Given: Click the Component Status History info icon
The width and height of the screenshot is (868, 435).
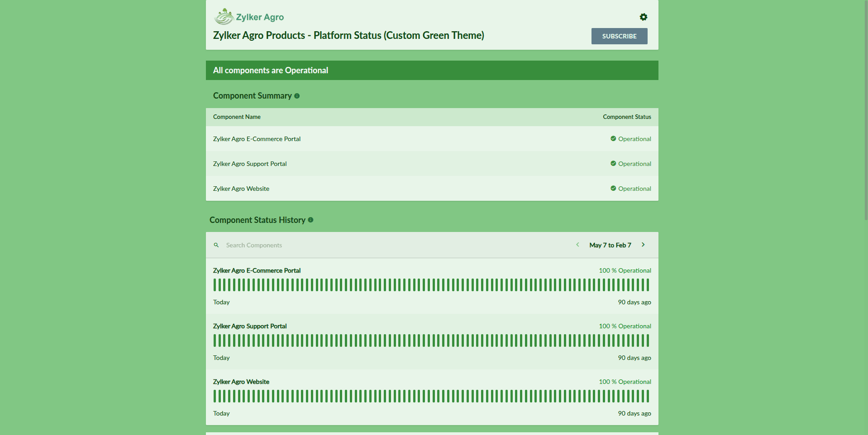Looking at the screenshot, I should (x=310, y=220).
